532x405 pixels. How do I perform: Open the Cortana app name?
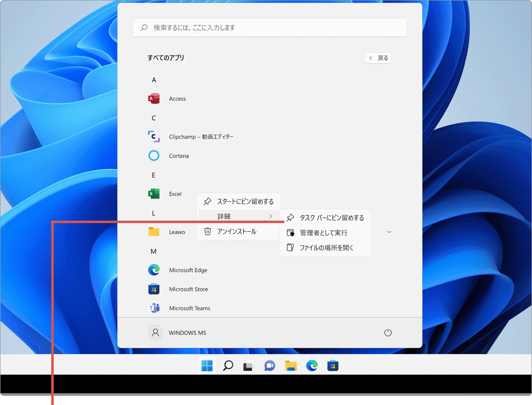pos(179,156)
